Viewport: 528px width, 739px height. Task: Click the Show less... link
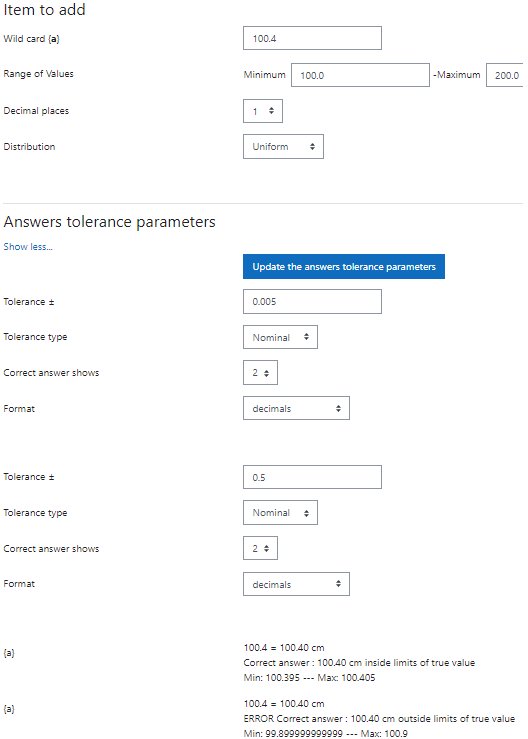pos(28,246)
